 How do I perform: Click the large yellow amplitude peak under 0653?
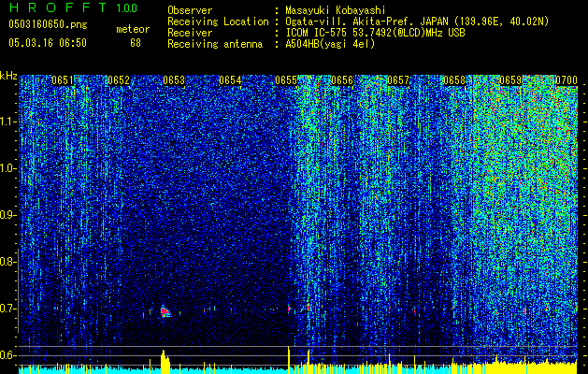165,362
